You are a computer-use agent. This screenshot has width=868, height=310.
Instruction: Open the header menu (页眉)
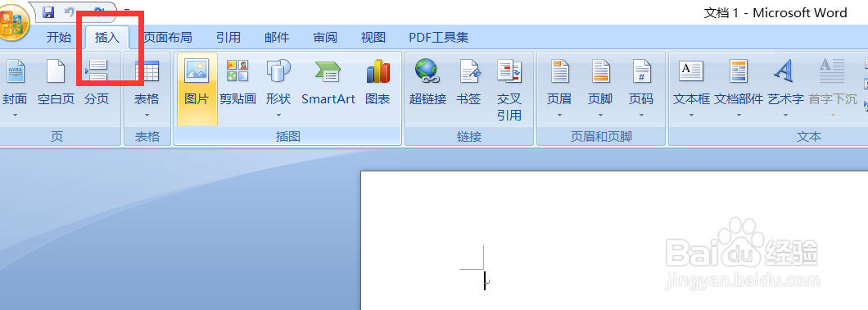[559, 89]
